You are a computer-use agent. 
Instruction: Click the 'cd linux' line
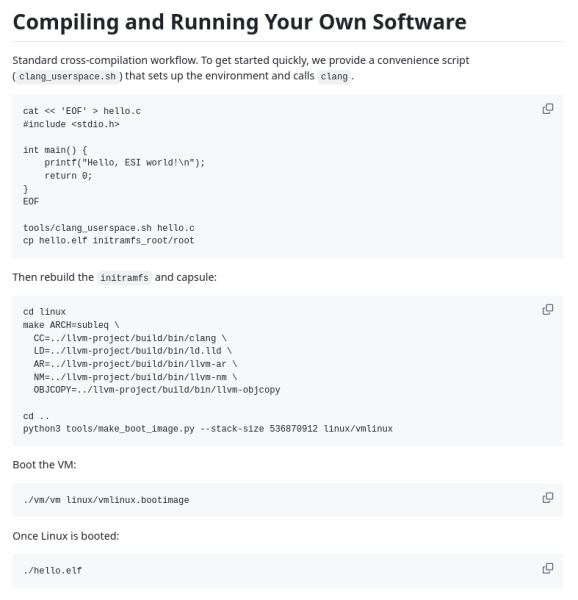[x=44, y=312]
